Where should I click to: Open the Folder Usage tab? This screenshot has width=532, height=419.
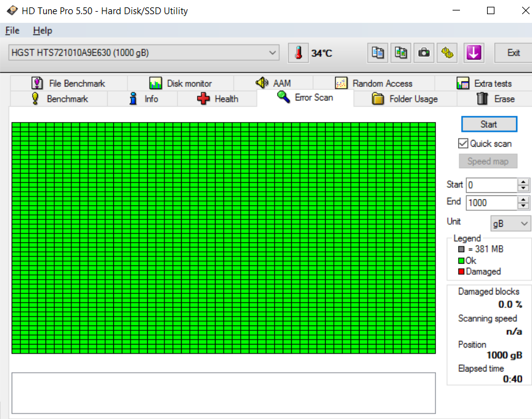[x=405, y=99]
